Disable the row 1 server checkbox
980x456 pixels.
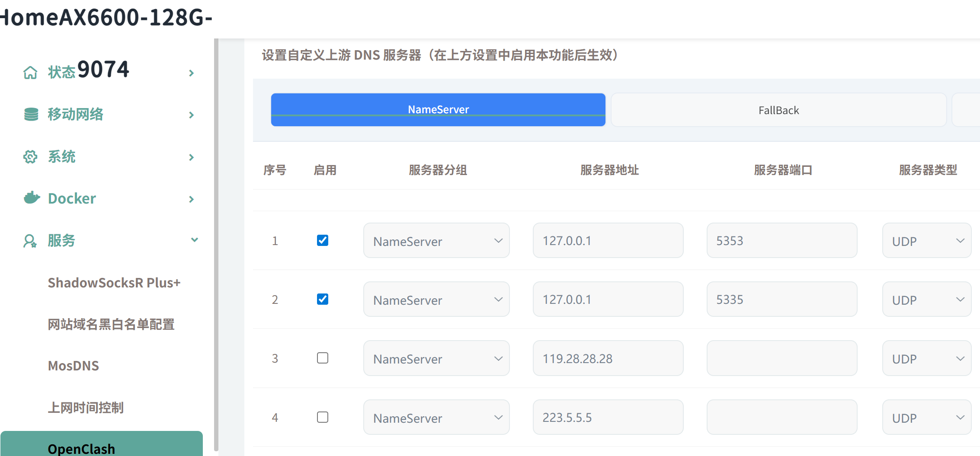(x=323, y=240)
